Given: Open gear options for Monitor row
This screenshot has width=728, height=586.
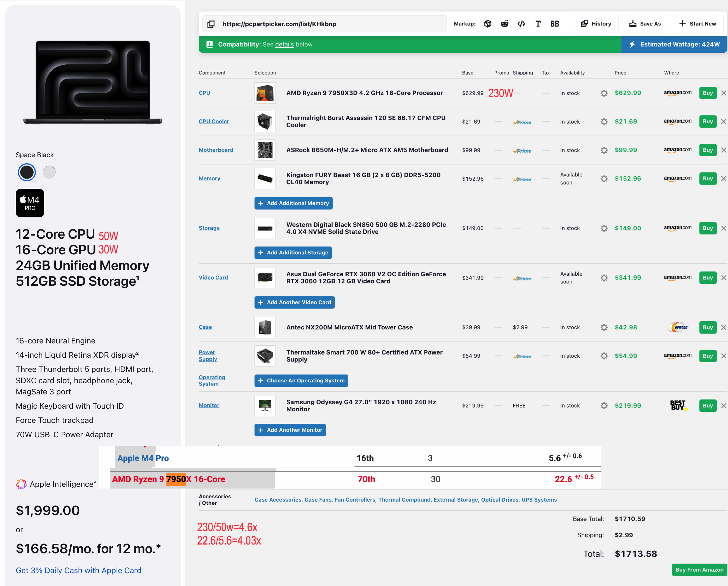Looking at the screenshot, I should click(x=604, y=406).
